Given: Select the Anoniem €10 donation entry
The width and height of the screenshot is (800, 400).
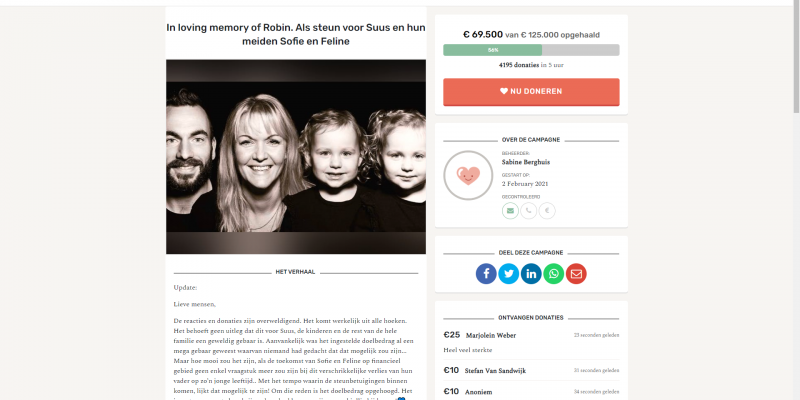Looking at the screenshot, I should tap(531, 392).
